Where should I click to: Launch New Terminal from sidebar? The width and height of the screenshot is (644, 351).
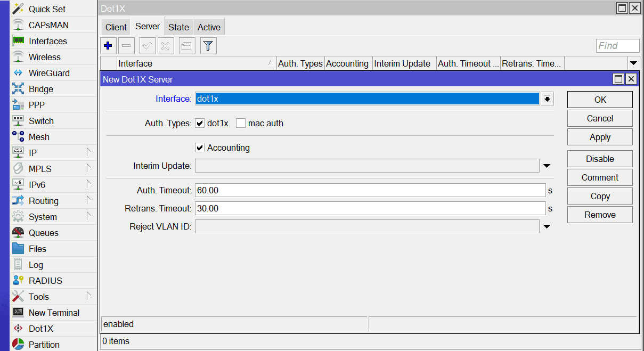[x=54, y=313]
